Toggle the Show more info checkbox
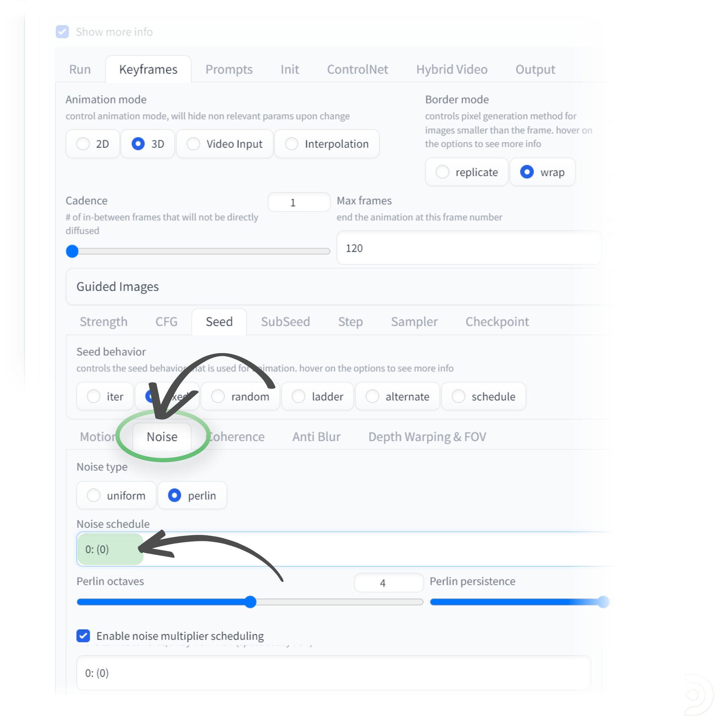Viewport: 728px width, 728px height. pyautogui.click(x=62, y=32)
